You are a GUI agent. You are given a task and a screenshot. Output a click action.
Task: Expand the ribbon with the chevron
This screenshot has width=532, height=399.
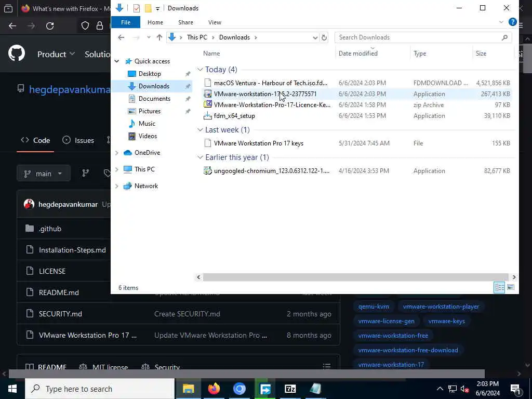[x=501, y=22]
